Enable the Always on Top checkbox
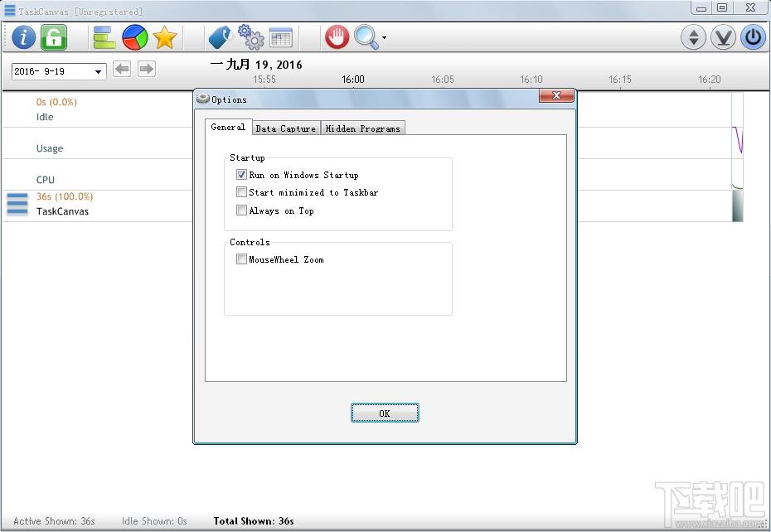Viewport: 771px width, 532px height. click(x=241, y=210)
